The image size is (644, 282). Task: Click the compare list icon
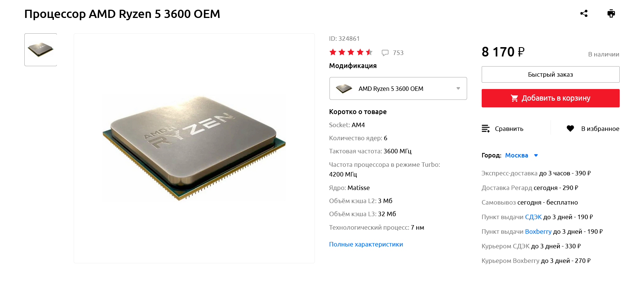click(485, 129)
